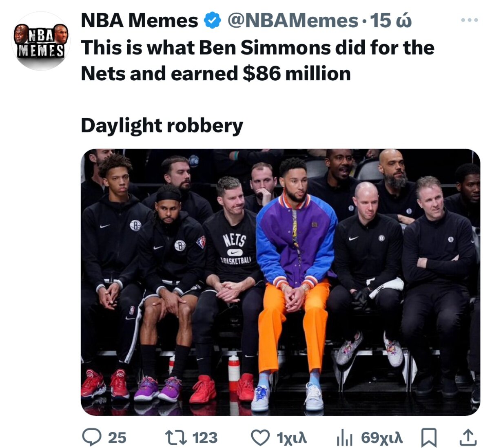This screenshot has height=448, width=492.
Task: Click the NBA Memes profile avatar
Action: click(x=41, y=41)
